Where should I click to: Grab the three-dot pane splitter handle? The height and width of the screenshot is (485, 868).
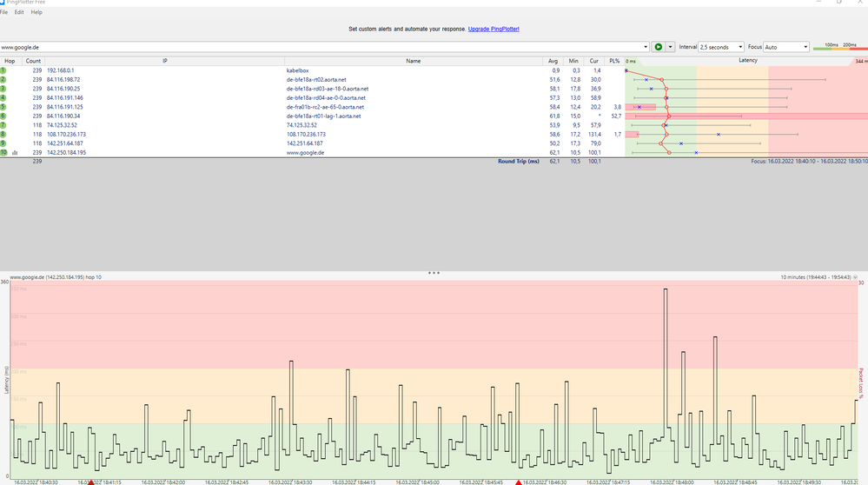[x=434, y=273]
